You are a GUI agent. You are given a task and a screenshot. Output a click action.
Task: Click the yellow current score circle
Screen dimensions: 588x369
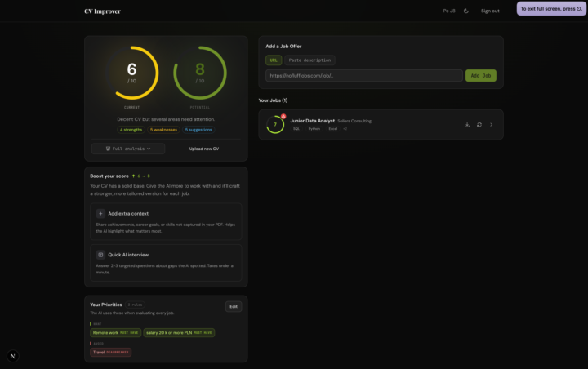point(131,73)
